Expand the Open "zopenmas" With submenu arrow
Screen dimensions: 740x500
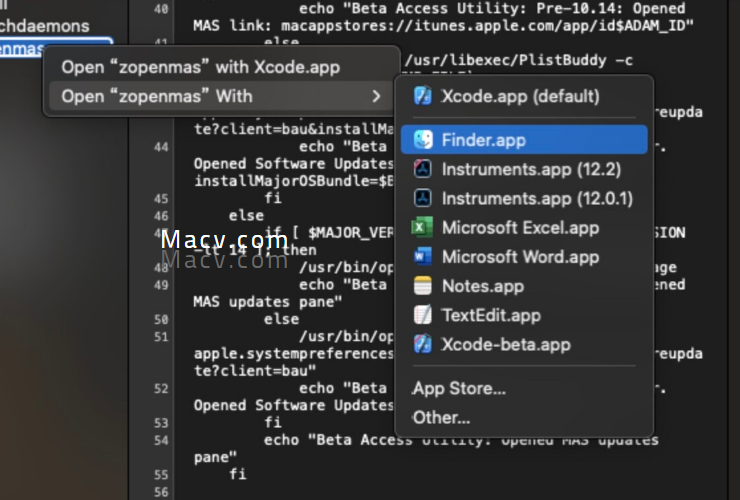(x=376, y=96)
